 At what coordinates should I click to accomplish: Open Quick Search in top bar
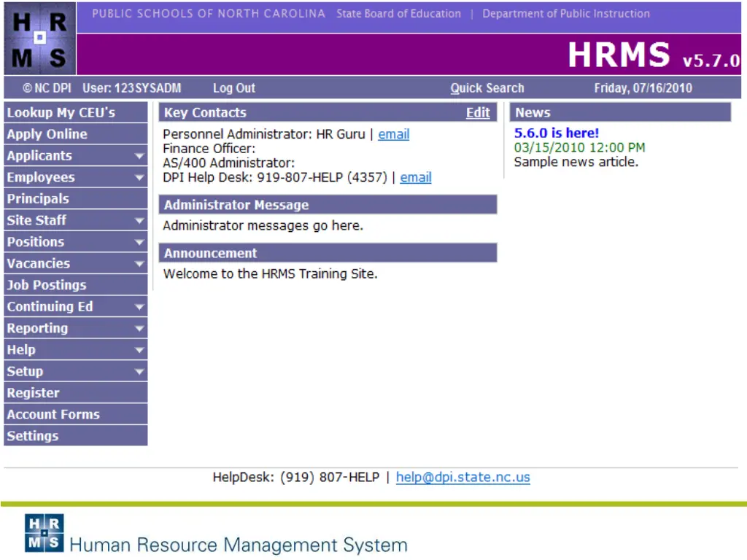pyautogui.click(x=487, y=88)
